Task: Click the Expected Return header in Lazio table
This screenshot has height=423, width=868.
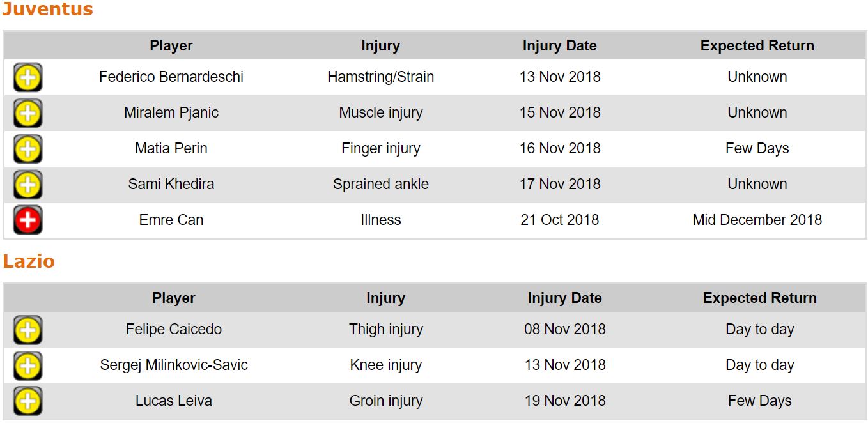Action: pyautogui.click(x=759, y=298)
